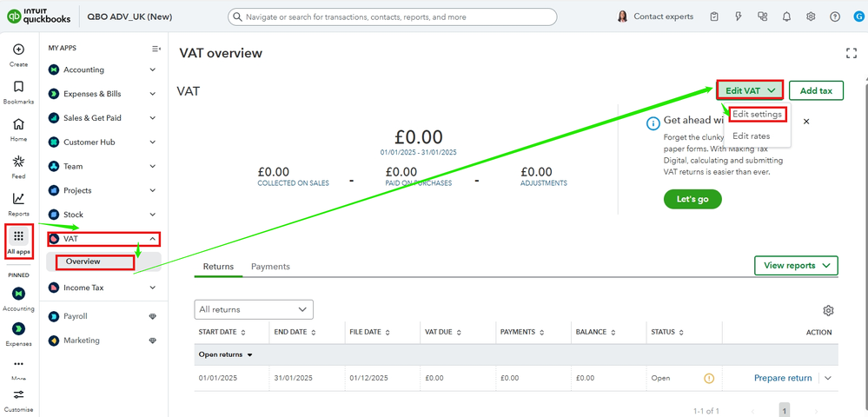Click the Add tax button
This screenshot has width=868, height=417.
click(816, 90)
